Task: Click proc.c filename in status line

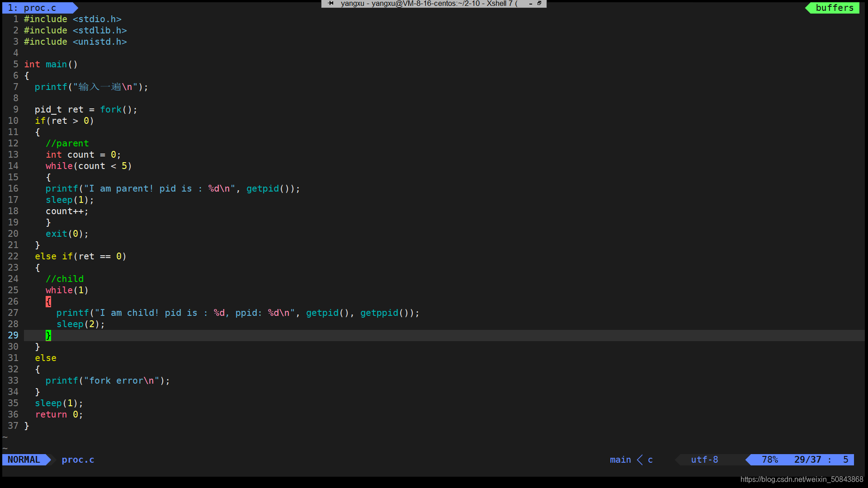Action: 78,460
